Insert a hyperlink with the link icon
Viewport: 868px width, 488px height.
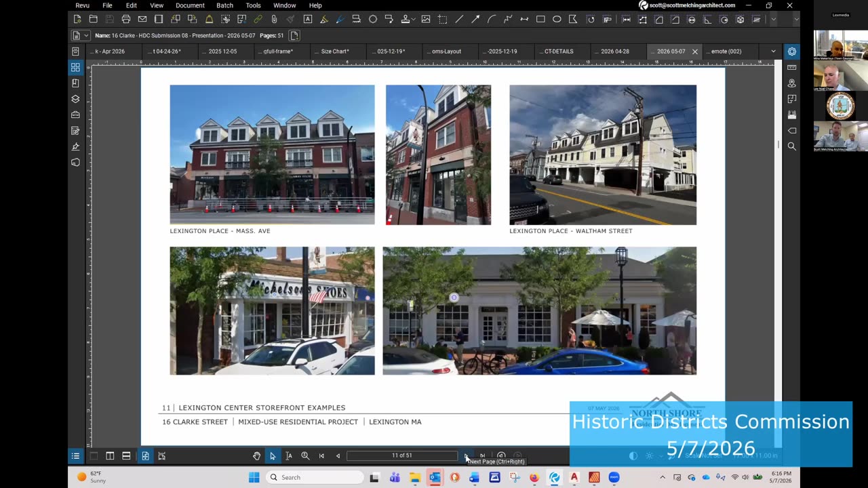258,19
